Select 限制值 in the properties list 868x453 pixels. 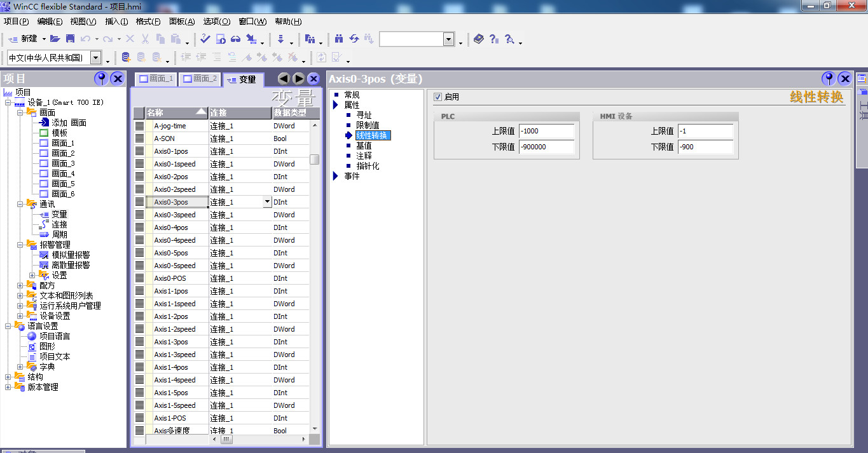[368, 125]
